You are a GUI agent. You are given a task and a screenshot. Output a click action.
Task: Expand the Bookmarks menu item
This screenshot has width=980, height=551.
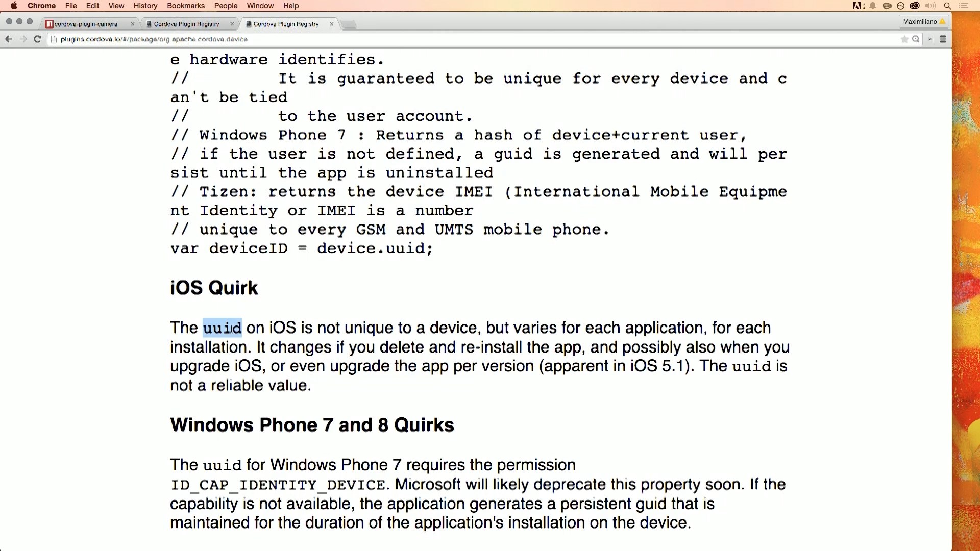(x=185, y=6)
